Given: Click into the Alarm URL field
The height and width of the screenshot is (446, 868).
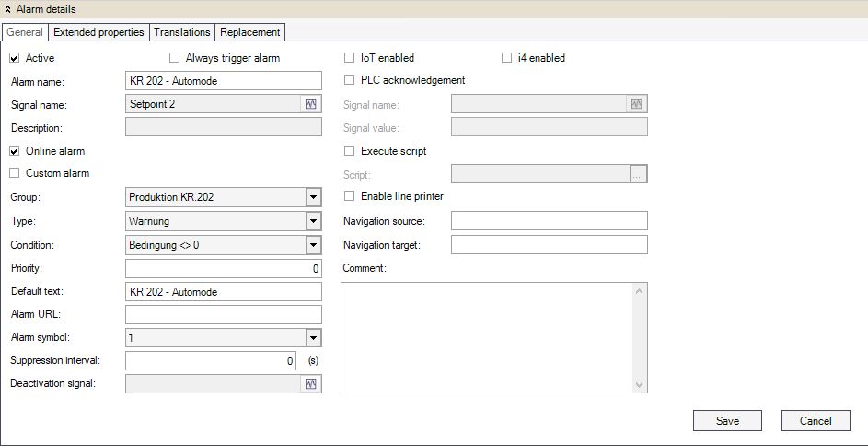Looking at the screenshot, I should pyautogui.click(x=223, y=315).
